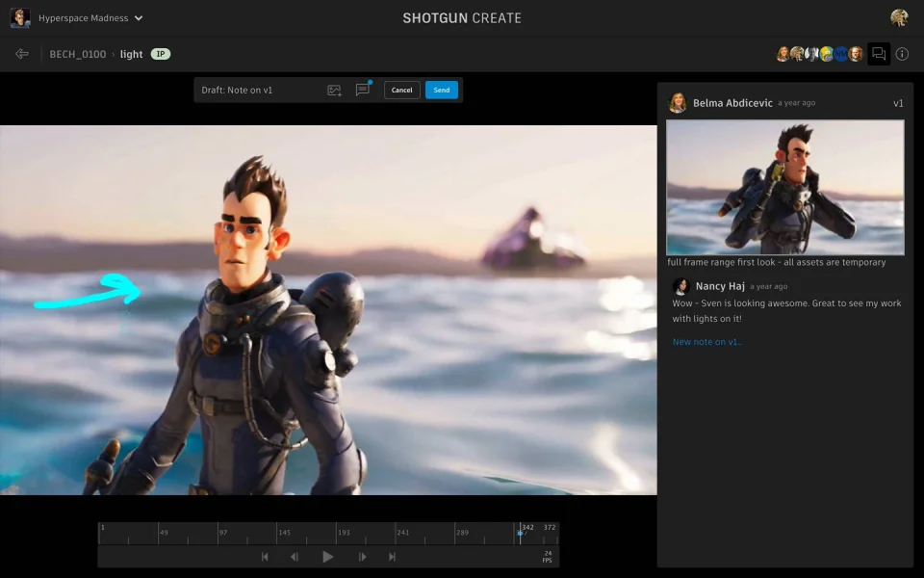
Task: Click the first follower avatar in header
Action: [x=783, y=54]
